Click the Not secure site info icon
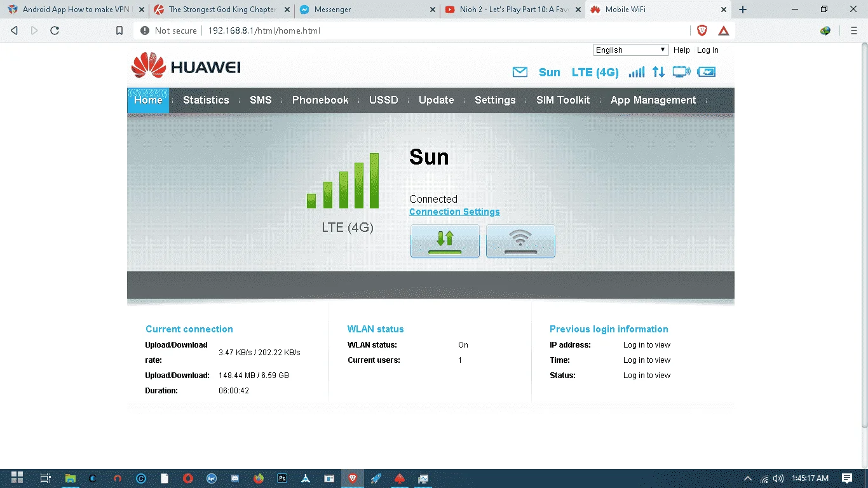The width and height of the screenshot is (868, 488). pyautogui.click(x=144, y=30)
